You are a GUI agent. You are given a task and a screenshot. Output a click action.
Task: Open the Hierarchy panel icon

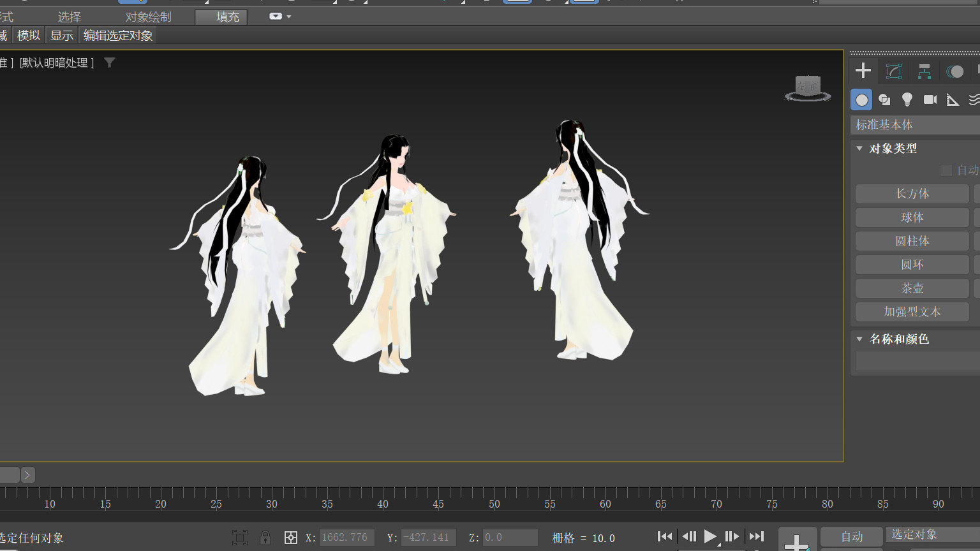[924, 71]
